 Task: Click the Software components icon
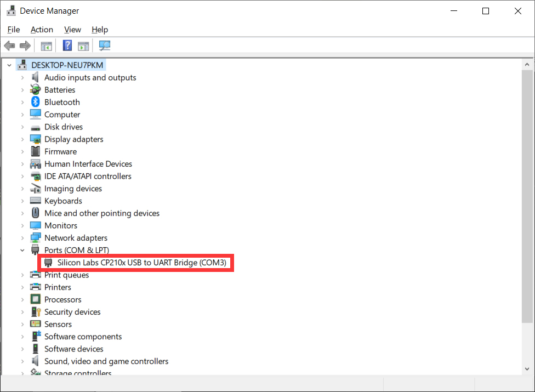36,336
